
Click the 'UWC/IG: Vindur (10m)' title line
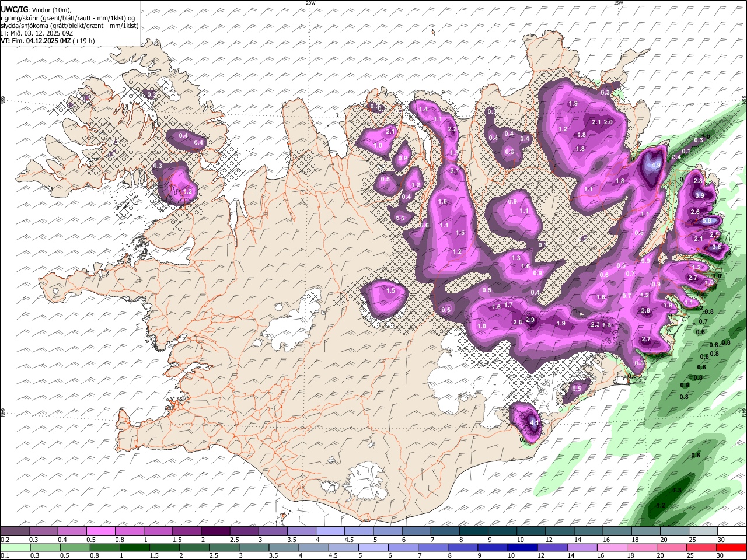(36, 9)
